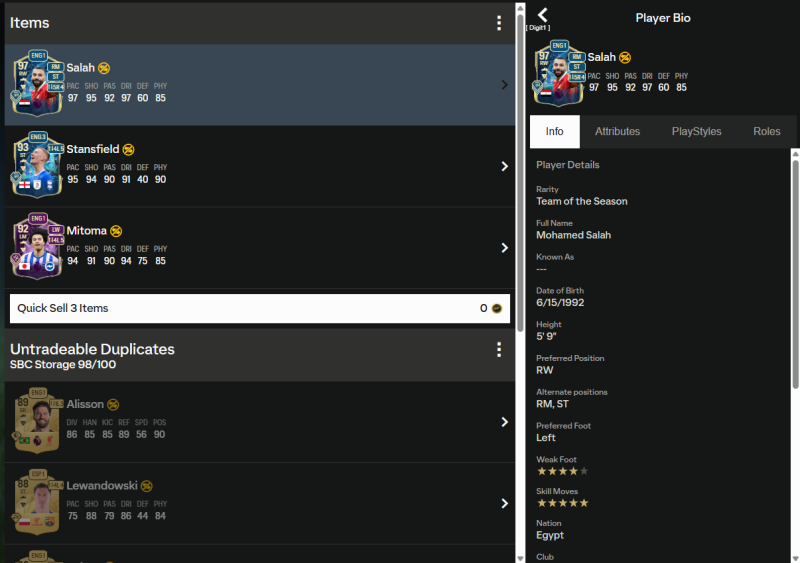Viewport: 800px width, 563px height.
Task: Click coin icon on Quick Sell button
Action: 496,308
